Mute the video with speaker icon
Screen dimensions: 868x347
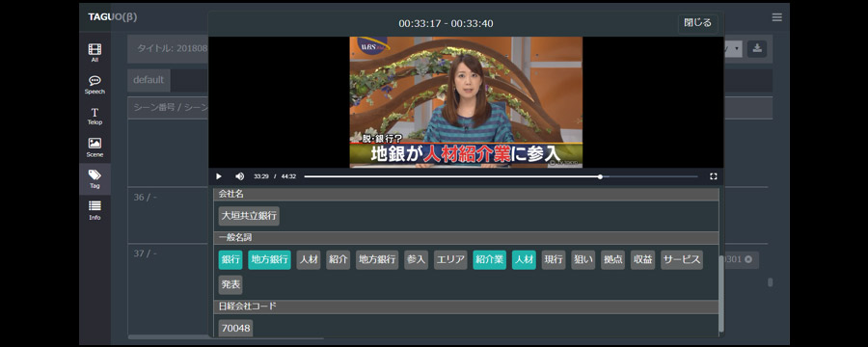tap(239, 176)
